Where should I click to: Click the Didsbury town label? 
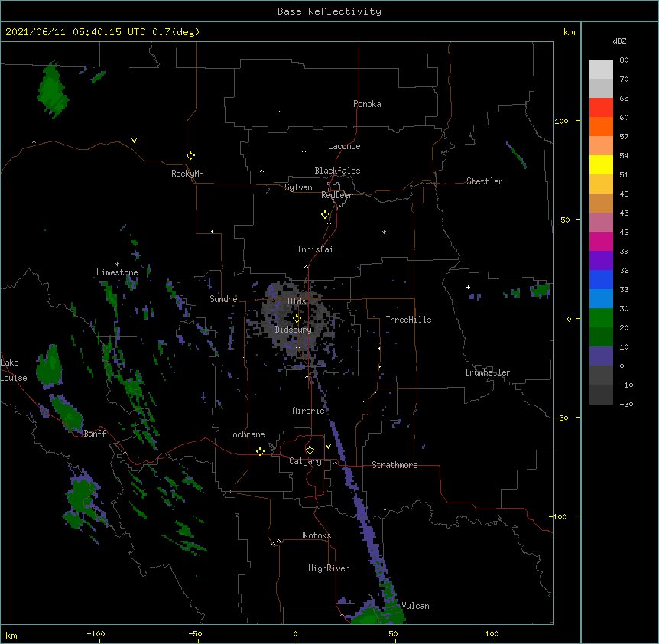294,330
